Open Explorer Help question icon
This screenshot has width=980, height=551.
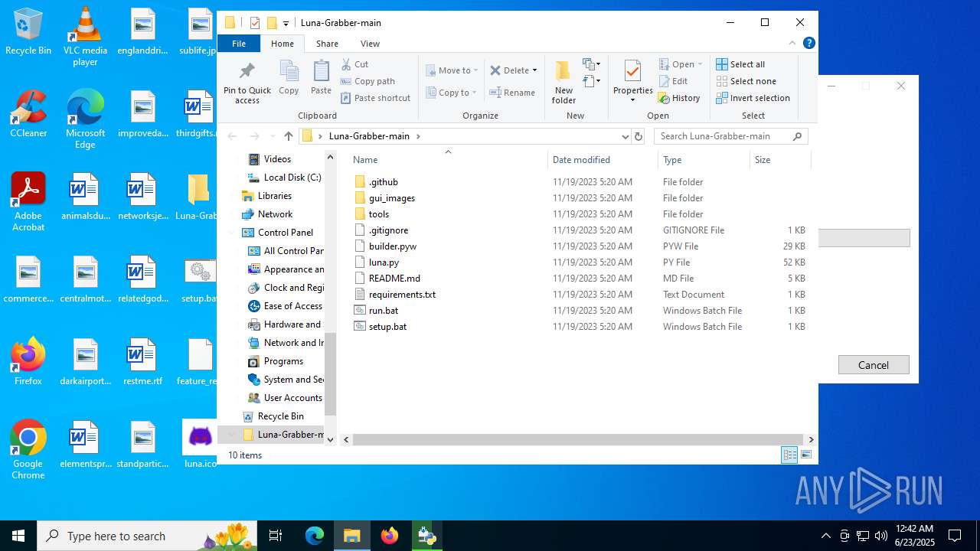808,43
